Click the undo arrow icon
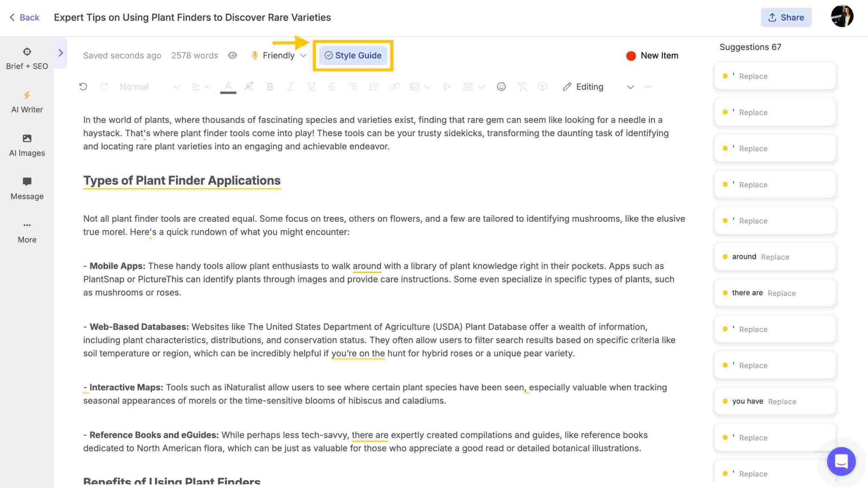868x488 pixels. pos(83,86)
